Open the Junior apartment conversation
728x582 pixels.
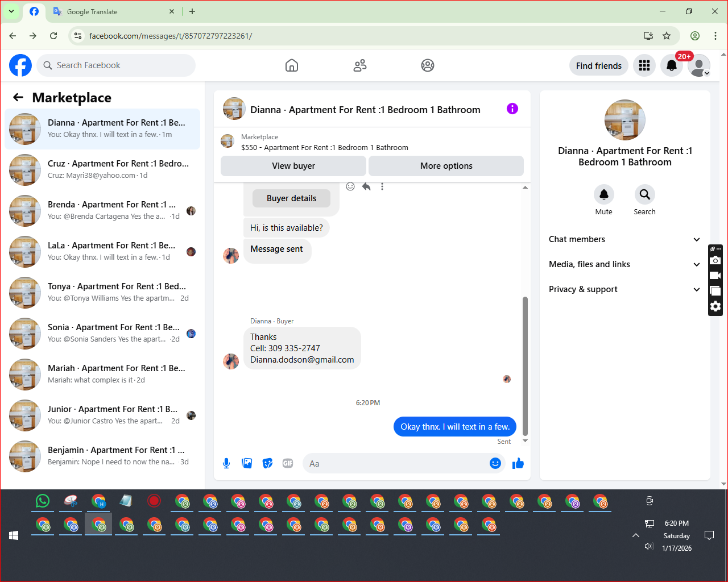(x=102, y=415)
